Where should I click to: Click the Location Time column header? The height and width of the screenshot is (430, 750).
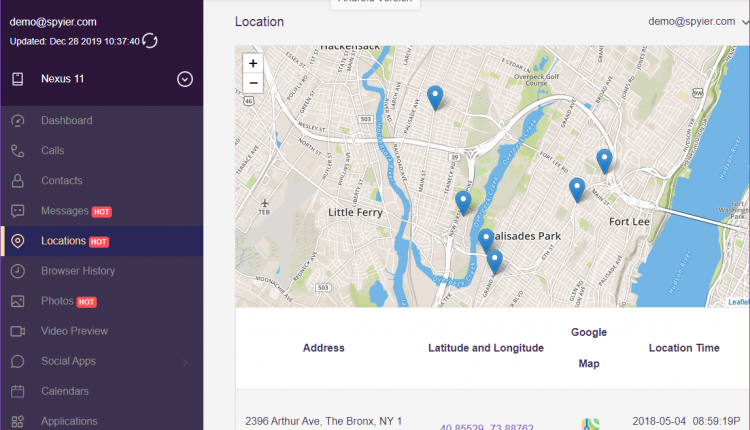point(684,348)
